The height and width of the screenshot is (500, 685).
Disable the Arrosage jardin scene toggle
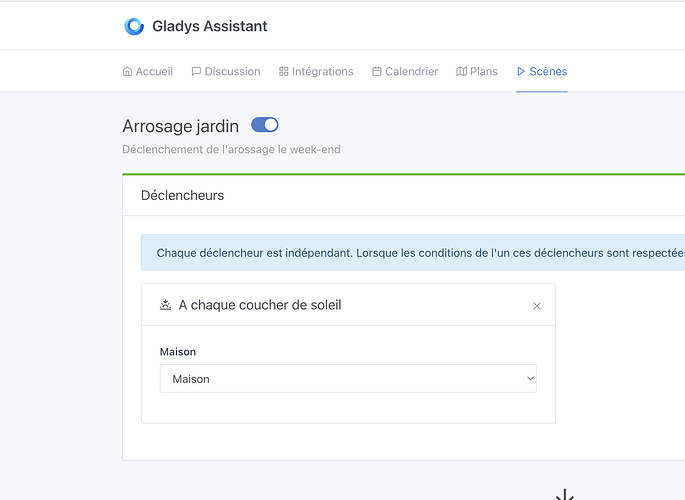(x=265, y=125)
